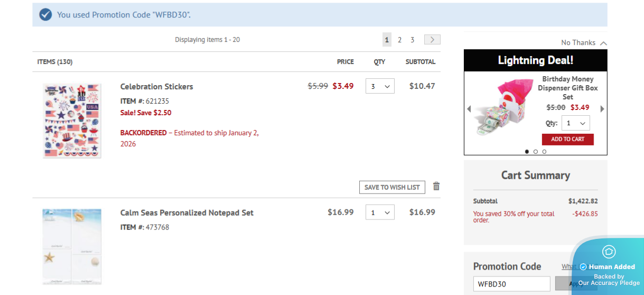Show next Lightning Deal with right arrow
This screenshot has height=295, width=644.
coord(602,109)
